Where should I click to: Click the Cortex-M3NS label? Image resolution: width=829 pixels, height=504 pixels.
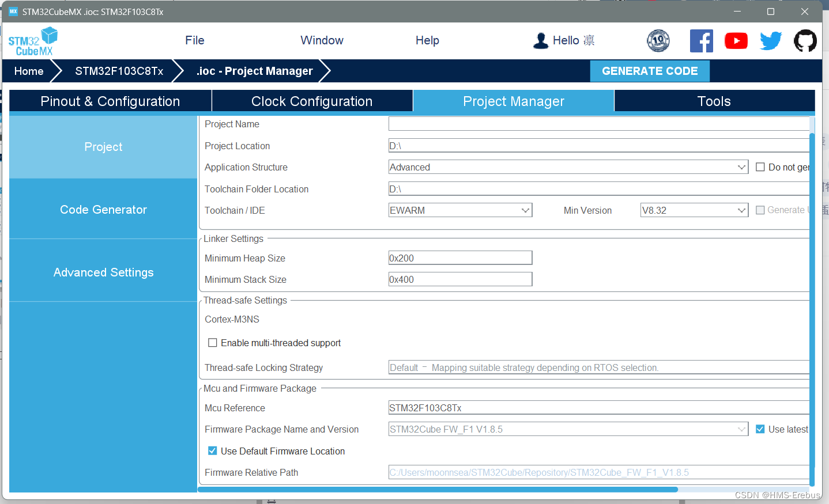(x=232, y=319)
